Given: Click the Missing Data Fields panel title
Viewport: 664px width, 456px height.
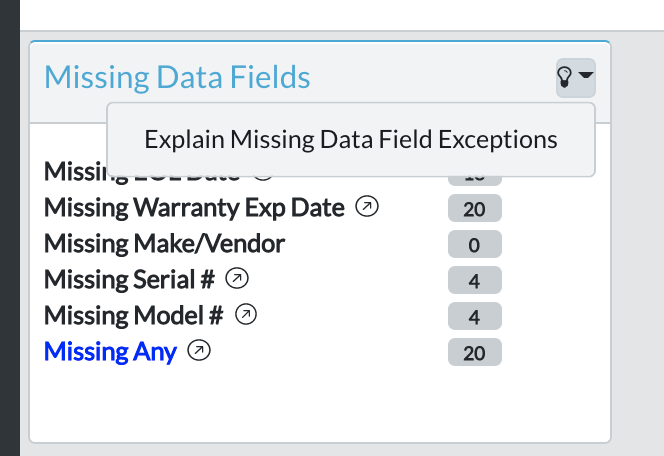Looking at the screenshot, I should pyautogui.click(x=177, y=77).
